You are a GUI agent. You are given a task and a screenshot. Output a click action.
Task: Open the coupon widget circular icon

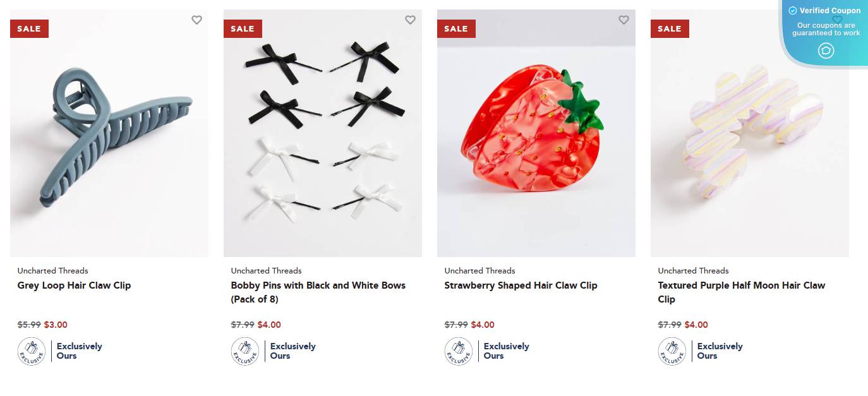[x=826, y=51]
